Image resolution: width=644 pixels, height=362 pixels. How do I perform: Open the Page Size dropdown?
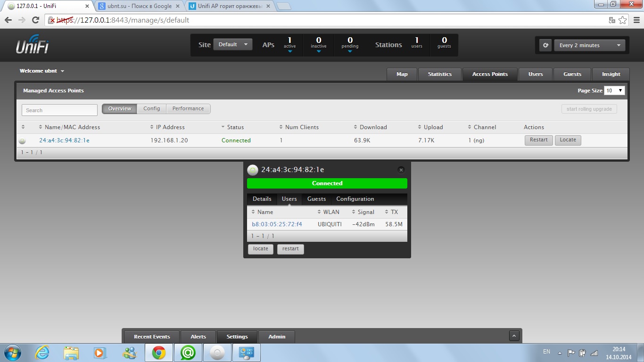click(614, 90)
